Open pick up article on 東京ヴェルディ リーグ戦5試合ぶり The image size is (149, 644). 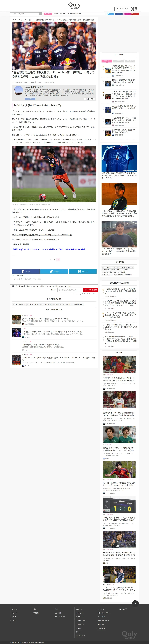coord(119,449)
